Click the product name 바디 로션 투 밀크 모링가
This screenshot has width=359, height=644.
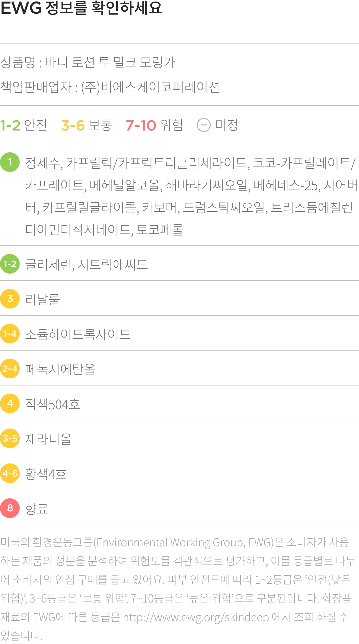point(110,62)
